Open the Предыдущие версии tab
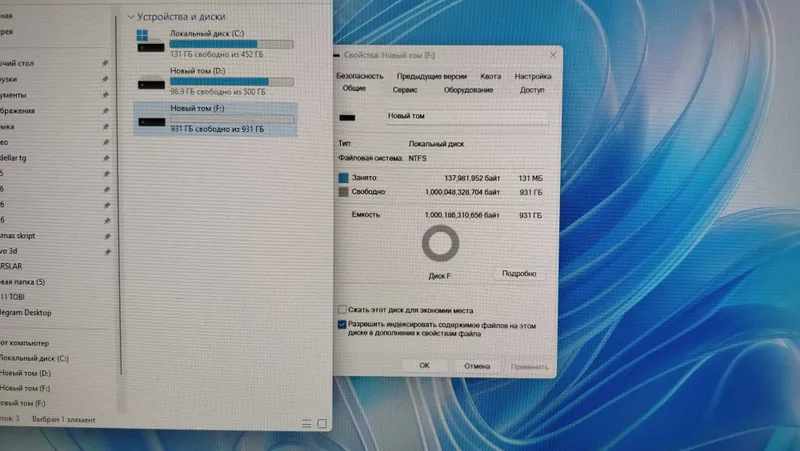The width and height of the screenshot is (800, 451). click(432, 77)
